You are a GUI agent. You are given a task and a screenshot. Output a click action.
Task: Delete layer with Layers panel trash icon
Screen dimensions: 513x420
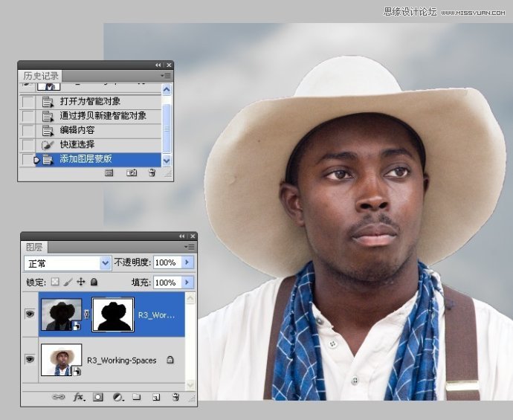(175, 397)
